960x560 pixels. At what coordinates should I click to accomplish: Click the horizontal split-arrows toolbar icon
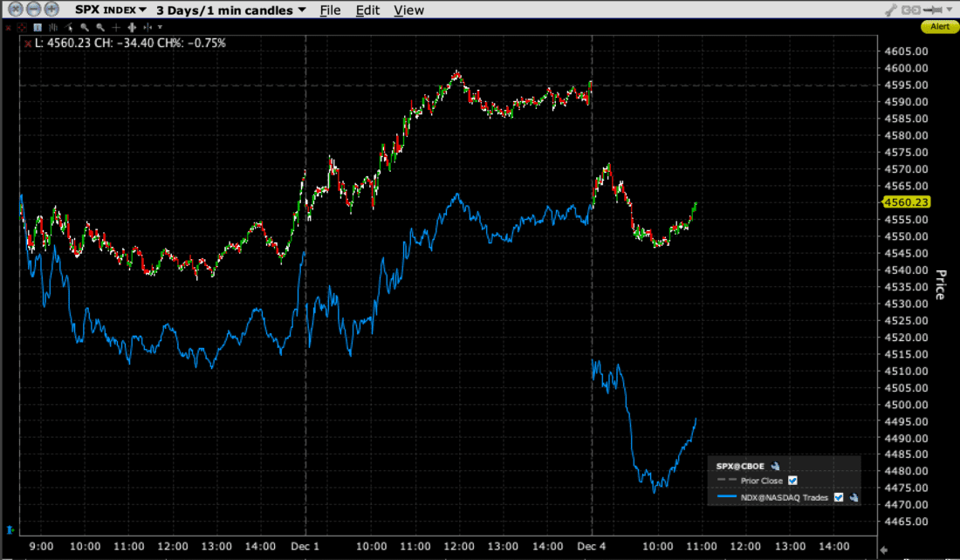[x=147, y=28]
